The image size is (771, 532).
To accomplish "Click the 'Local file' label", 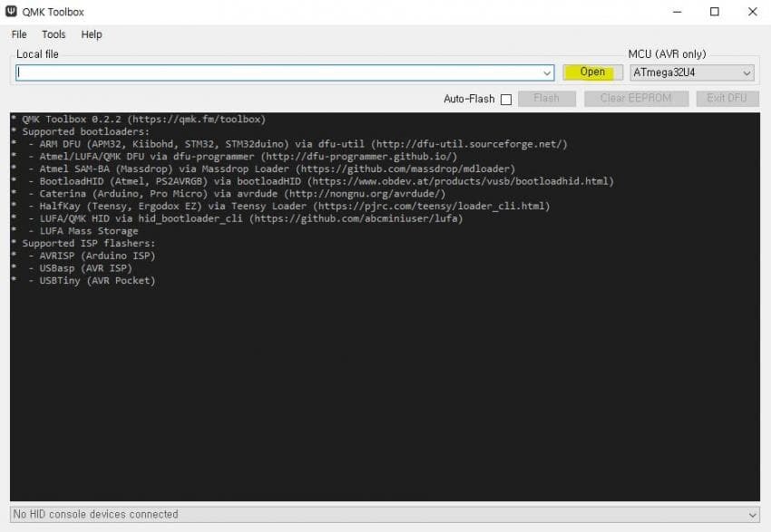I will (37, 54).
